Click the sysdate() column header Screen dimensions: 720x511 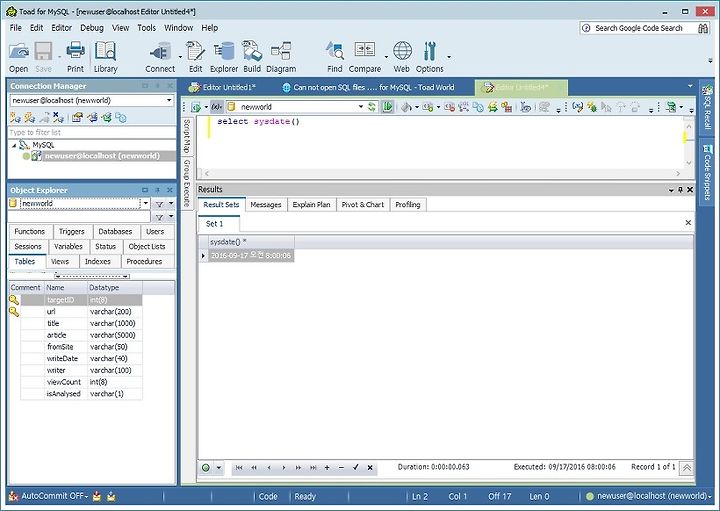(x=251, y=242)
